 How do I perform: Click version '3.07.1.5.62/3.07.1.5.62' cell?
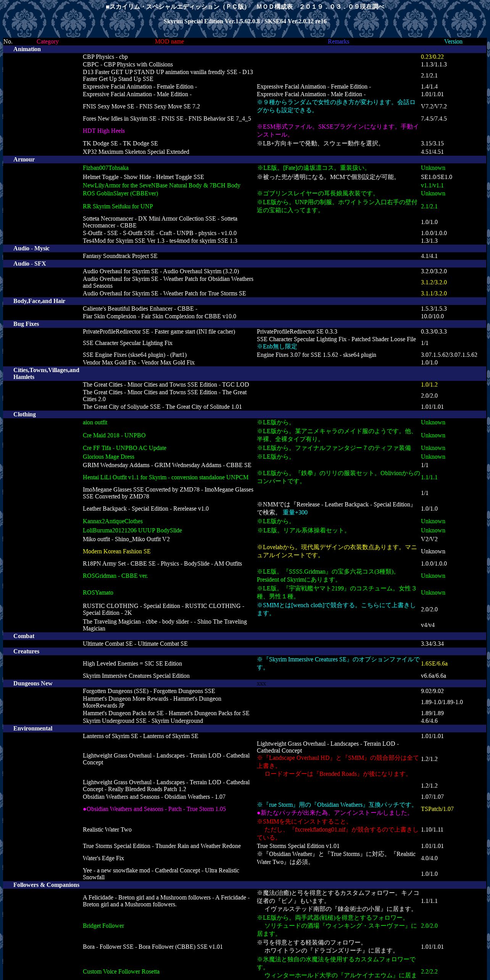(x=449, y=355)
